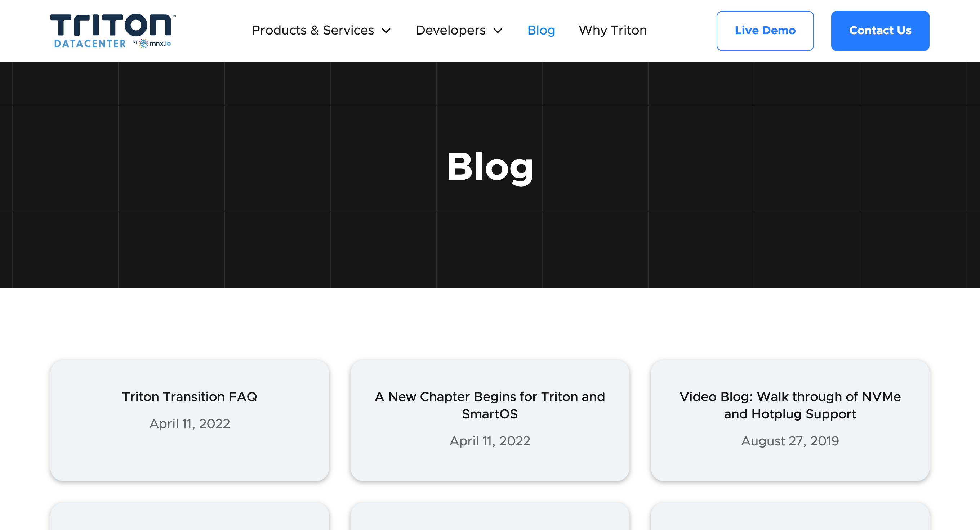This screenshot has width=980, height=530.
Task: Click the Contact Us button
Action: pos(880,30)
